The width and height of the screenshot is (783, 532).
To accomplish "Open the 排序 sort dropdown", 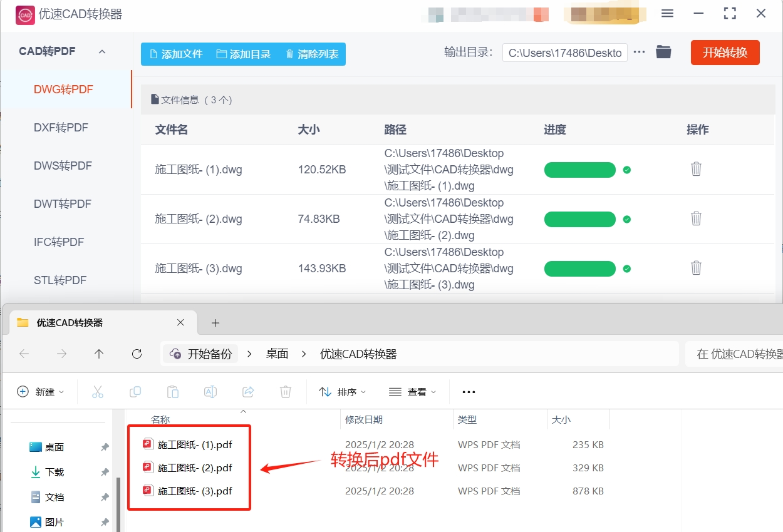I will (342, 391).
